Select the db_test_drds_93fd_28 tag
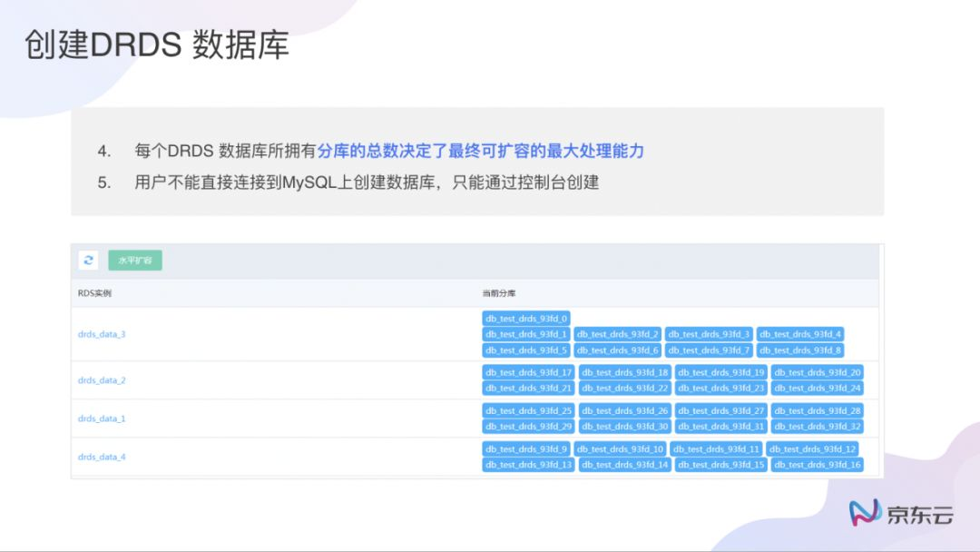 [x=817, y=410]
